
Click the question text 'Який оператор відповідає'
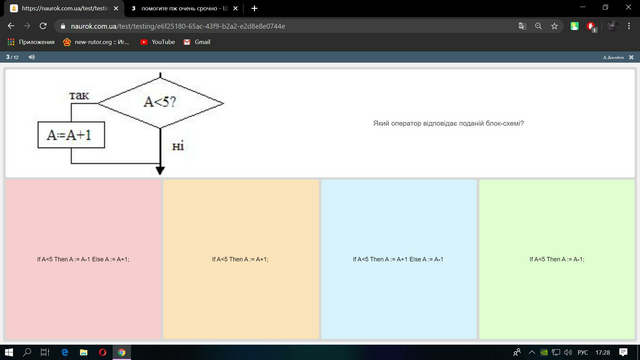click(448, 123)
